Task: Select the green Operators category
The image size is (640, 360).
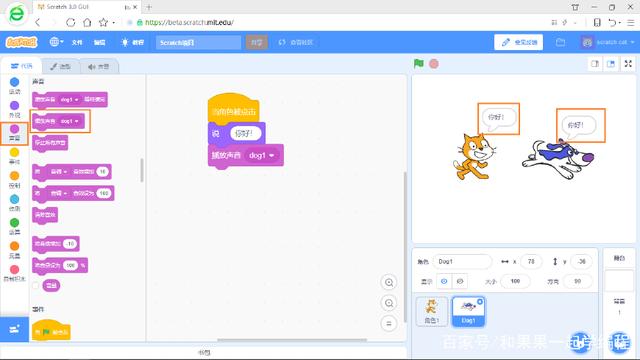Action: (14, 227)
